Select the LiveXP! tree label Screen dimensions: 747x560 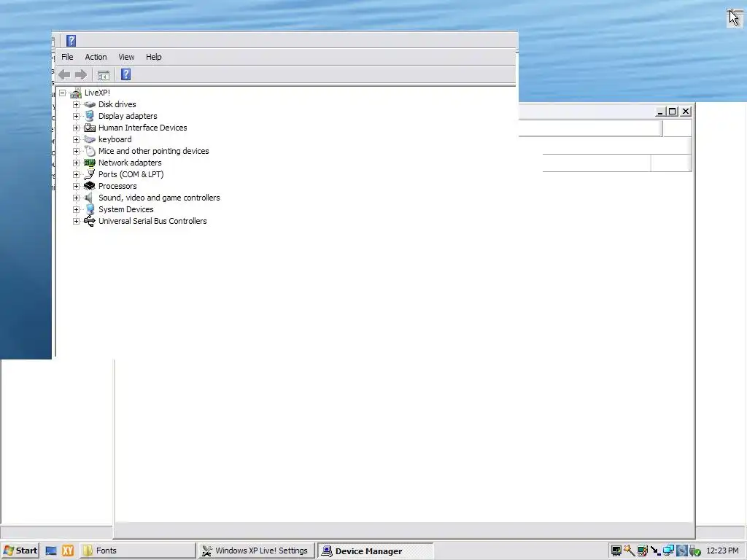[x=97, y=93]
